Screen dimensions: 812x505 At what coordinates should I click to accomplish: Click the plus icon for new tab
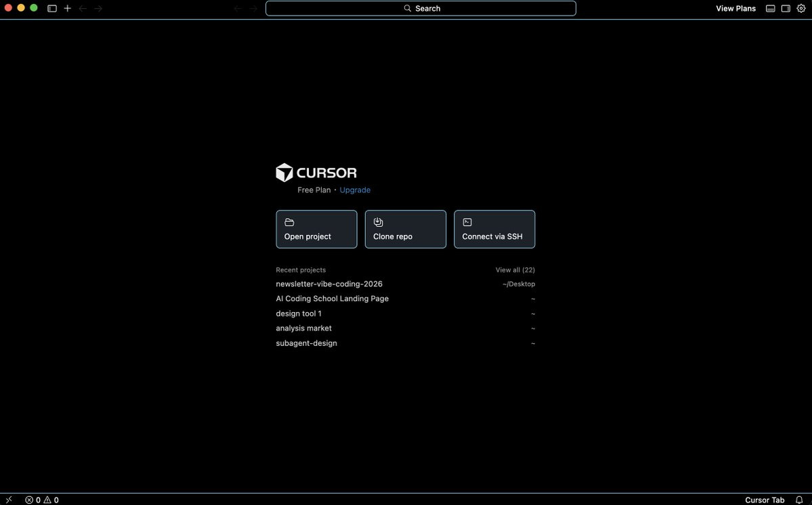click(x=67, y=8)
